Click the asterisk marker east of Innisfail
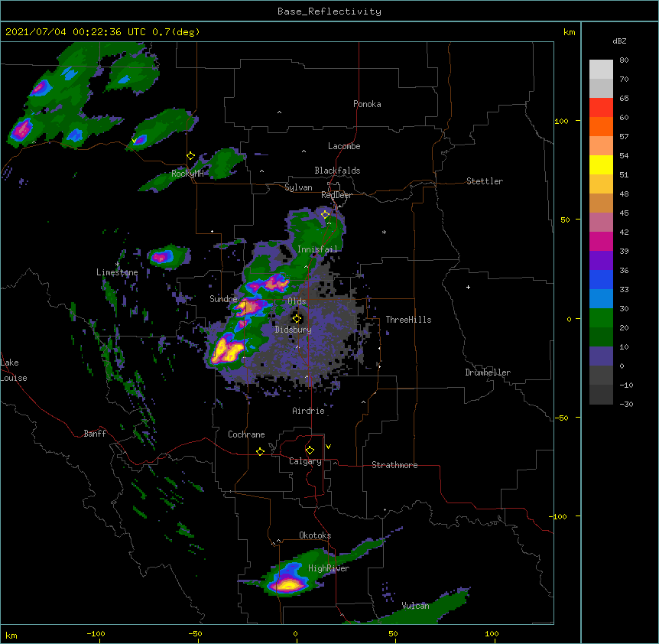The width and height of the screenshot is (659, 644). click(384, 233)
